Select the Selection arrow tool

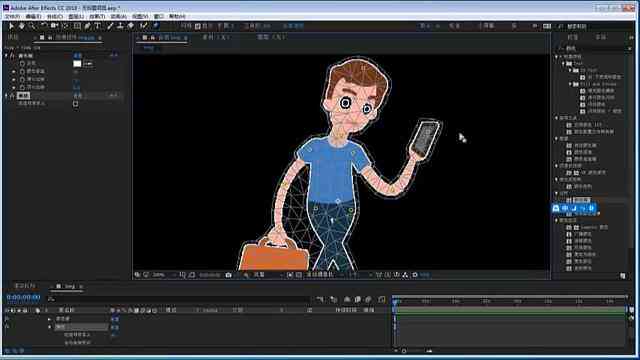click(11, 26)
